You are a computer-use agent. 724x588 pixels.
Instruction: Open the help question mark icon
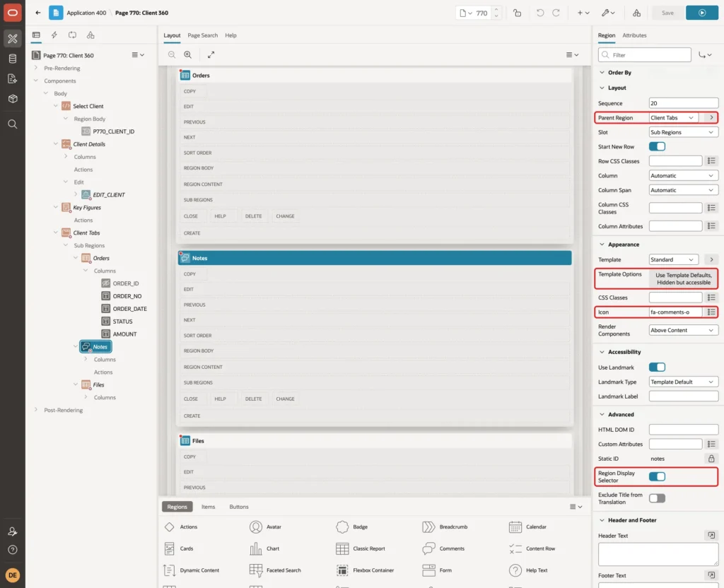click(13, 550)
